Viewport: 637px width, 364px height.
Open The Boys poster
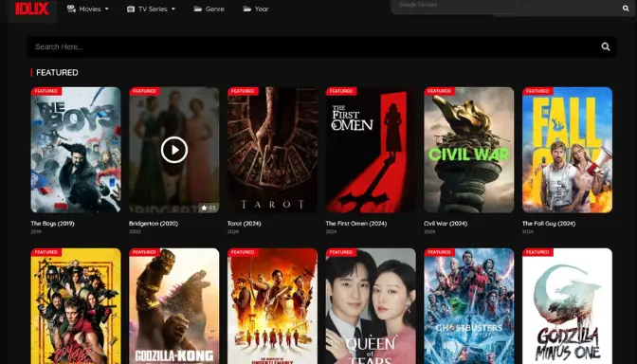click(76, 150)
